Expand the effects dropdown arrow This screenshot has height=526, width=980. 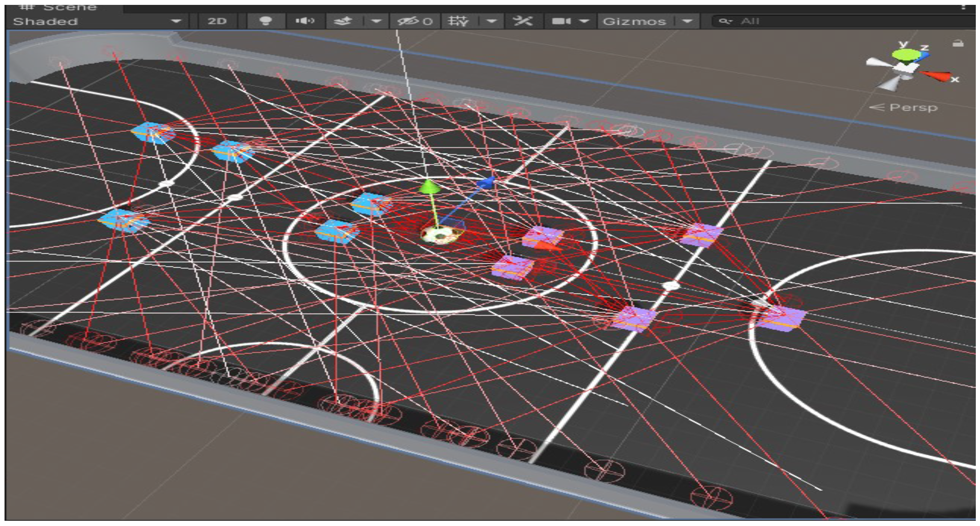pos(376,21)
